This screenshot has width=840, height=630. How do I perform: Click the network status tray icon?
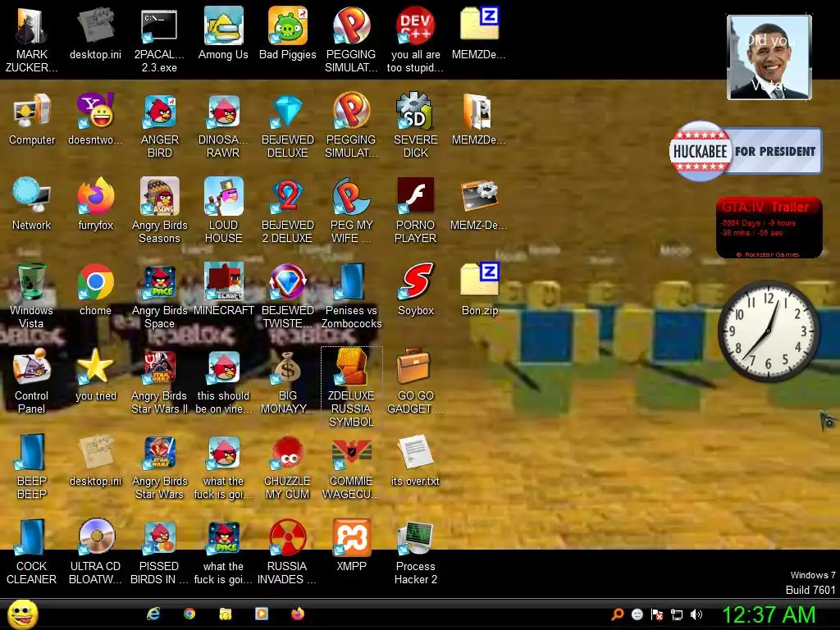677,614
